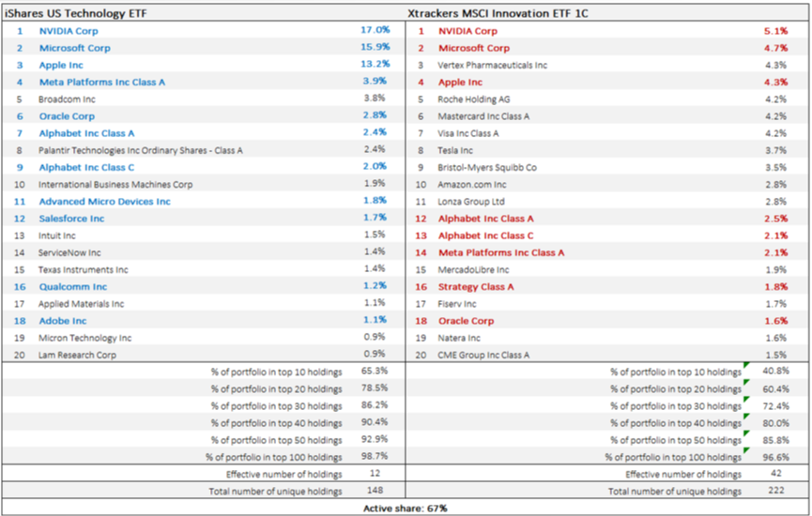Click Visa Inc Class A

(468, 133)
